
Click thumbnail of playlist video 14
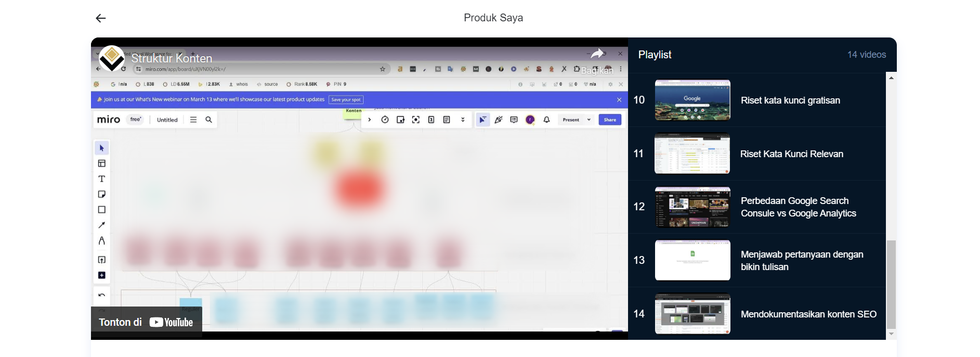[692, 314]
